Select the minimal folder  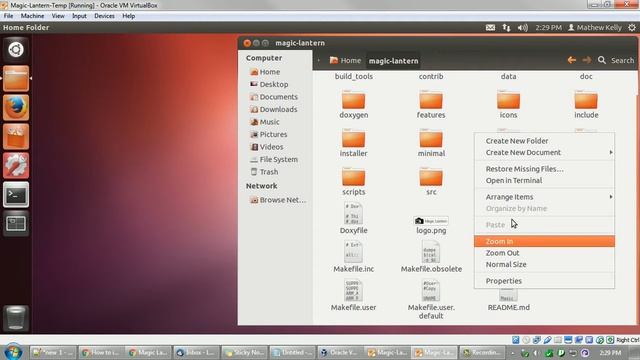pos(431,143)
